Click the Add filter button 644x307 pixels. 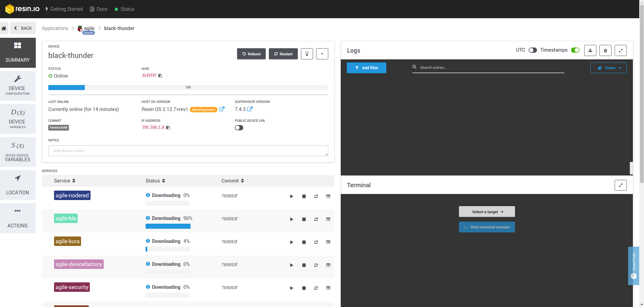tap(366, 68)
